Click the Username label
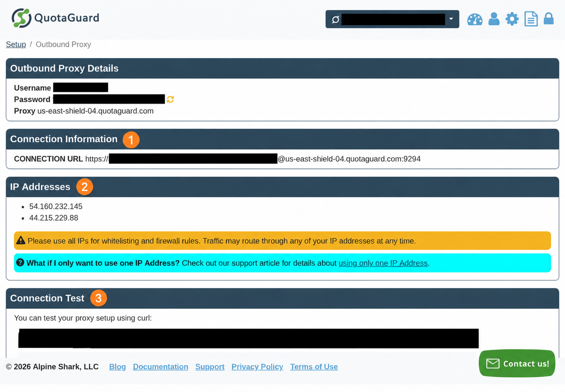The image size is (565, 392). tap(32, 88)
